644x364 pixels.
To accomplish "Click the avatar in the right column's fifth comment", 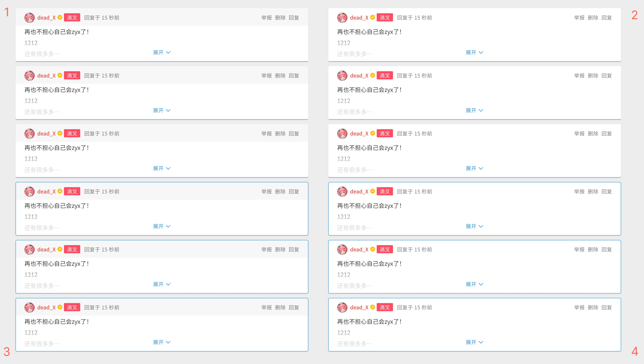I will 342,250.
